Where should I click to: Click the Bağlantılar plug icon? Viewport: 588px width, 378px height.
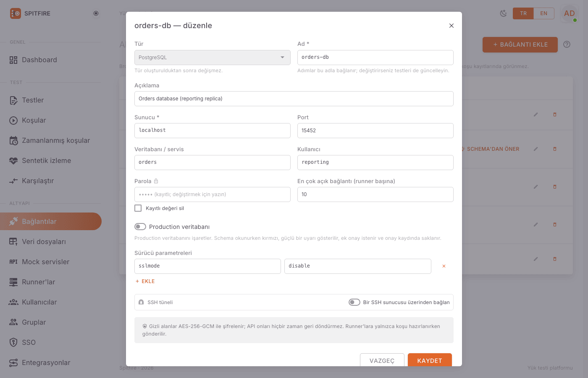pyautogui.click(x=13, y=221)
